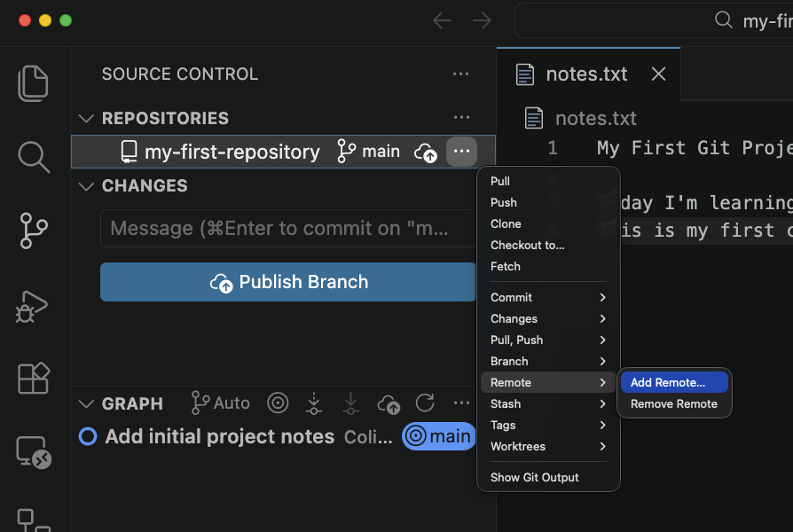Click notes.txt in the breadcrumb
793x532 pixels.
(x=596, y=118)
